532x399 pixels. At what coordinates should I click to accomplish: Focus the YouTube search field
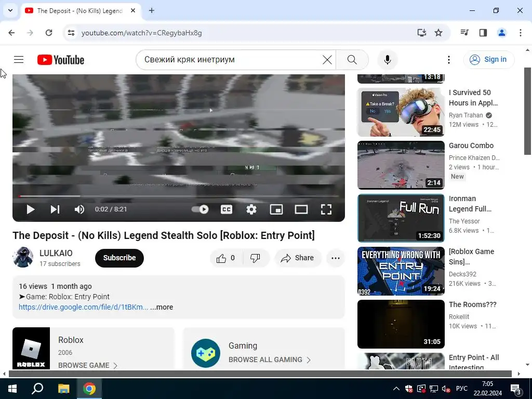pos(231,60)
